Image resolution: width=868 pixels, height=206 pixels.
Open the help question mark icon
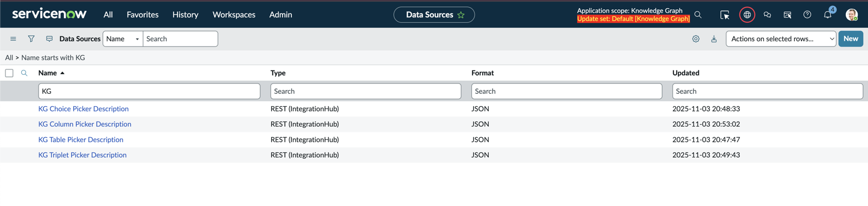pos(807,15)
